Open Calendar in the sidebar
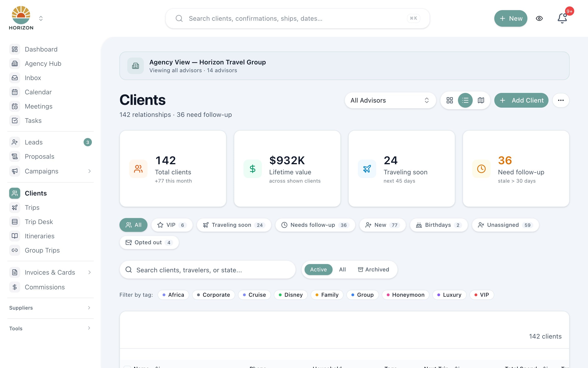 (51, 92)
